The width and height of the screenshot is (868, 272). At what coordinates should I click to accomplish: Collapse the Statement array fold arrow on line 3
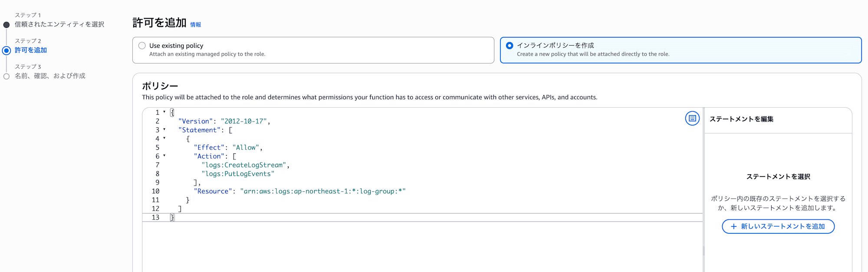[164, 129]
